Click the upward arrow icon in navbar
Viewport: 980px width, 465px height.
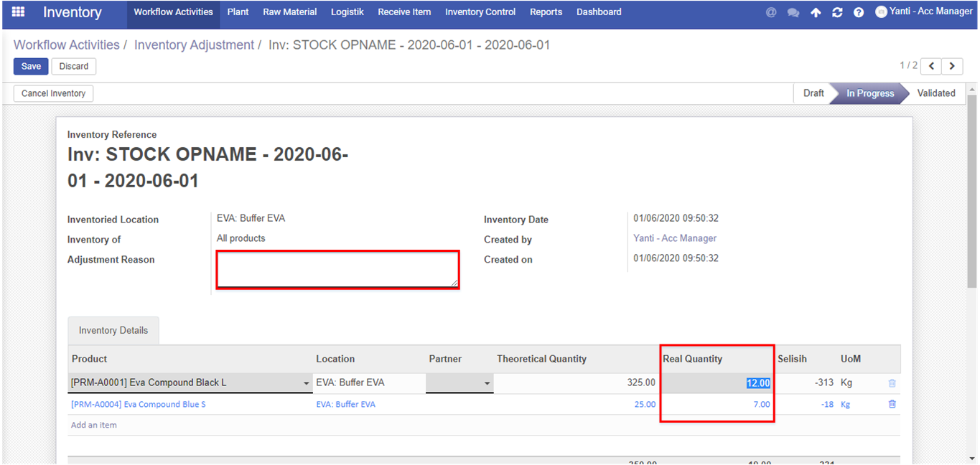point(816,12)
